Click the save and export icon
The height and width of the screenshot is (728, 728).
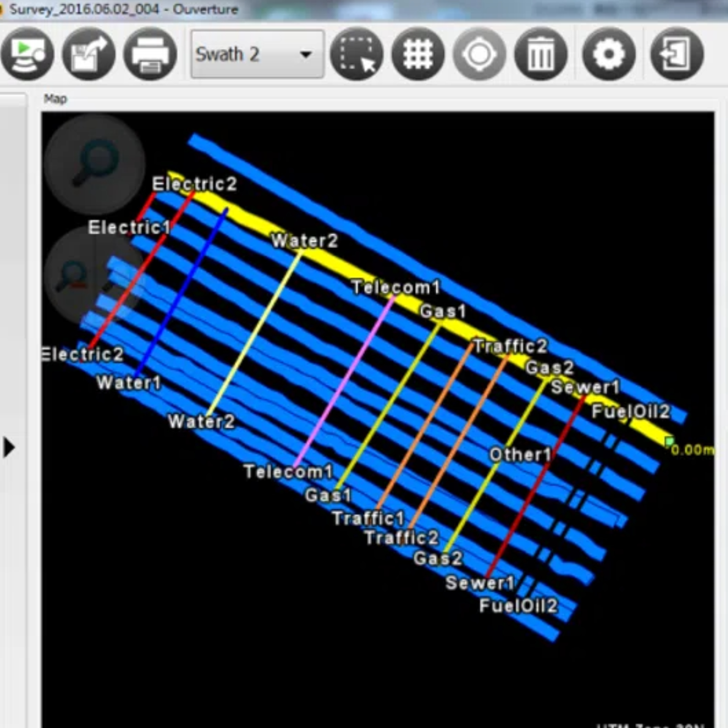coord(89,54)
